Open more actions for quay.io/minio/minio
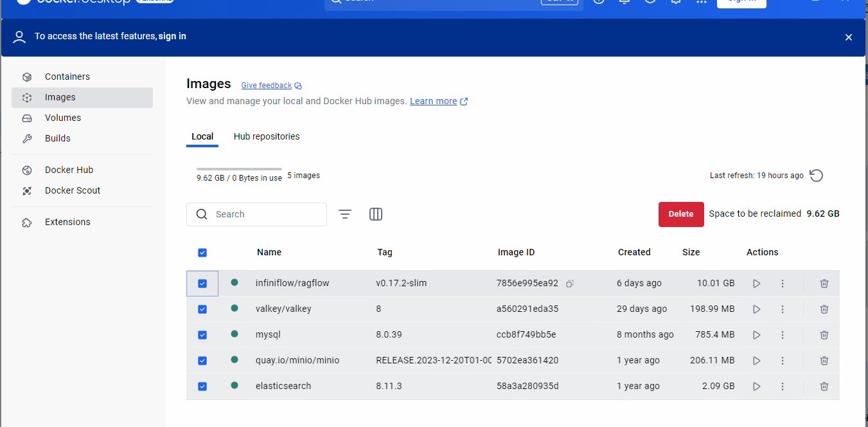The height and width of the screenshot is (427, 868). [x=783, y=361]
